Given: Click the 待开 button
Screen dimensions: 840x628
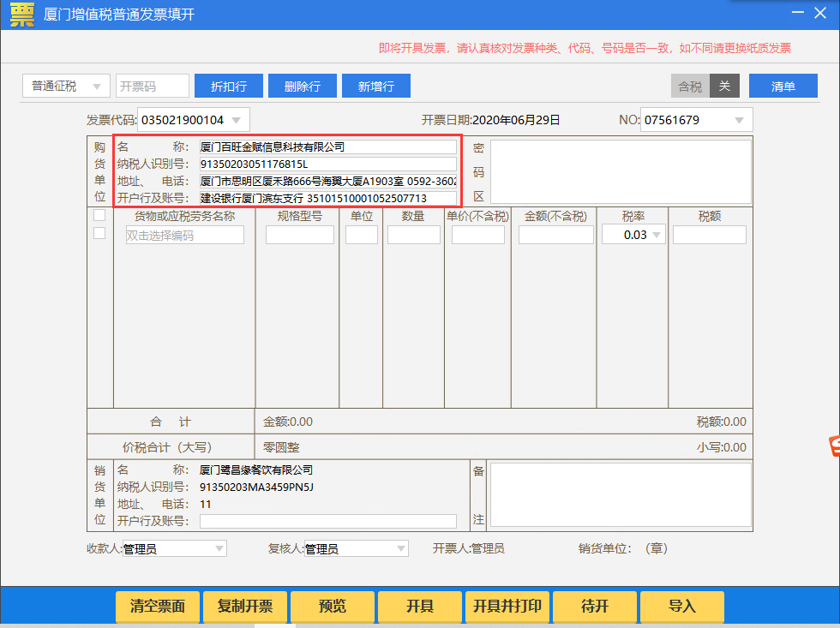Looking at the screenshot, I should pyautogui.click(x=595, y=607).
